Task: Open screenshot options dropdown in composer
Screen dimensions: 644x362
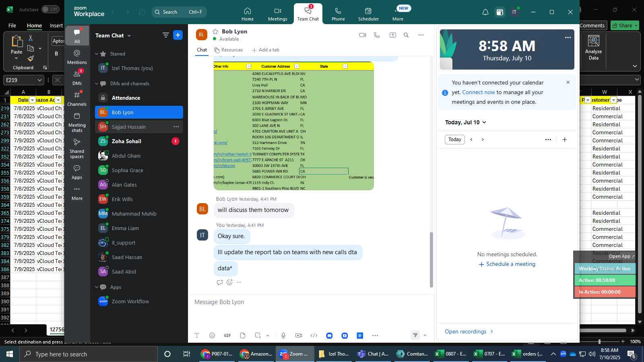Action: pos(268,335)
